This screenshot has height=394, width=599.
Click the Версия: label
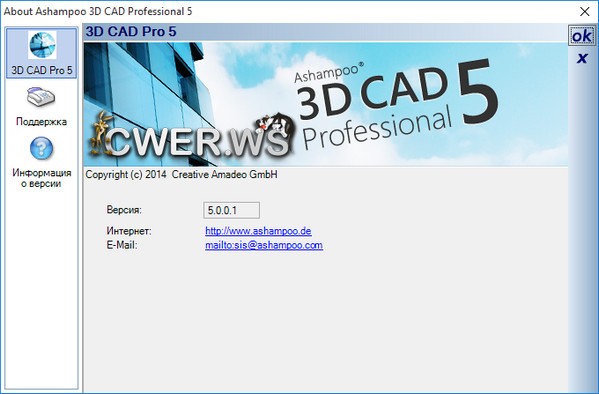tap(124, 210)
